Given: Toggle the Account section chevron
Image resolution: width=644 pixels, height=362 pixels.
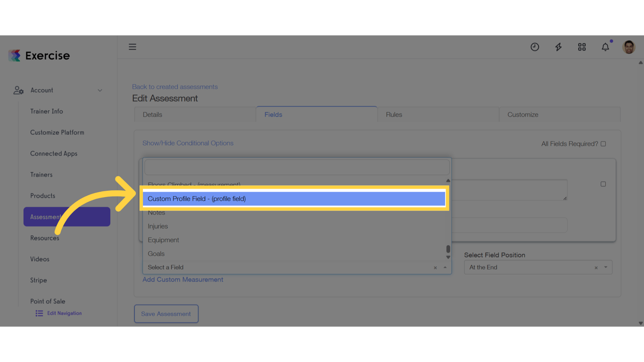Looking at the screenshot, I should 99,90.
